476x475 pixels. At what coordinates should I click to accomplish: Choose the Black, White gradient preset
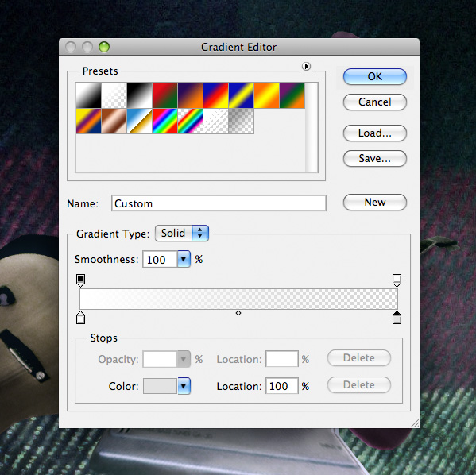click(x=139, y=96)
